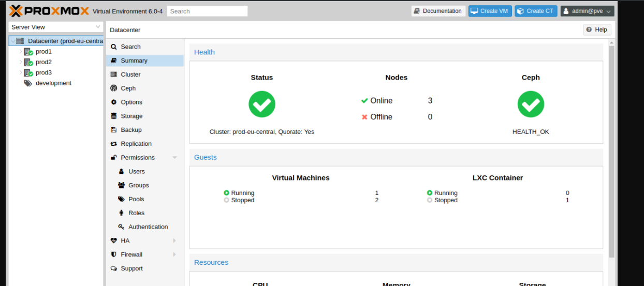Image resolution: width=644 pixels, height=286 pixels.
Task: Click the Permissions unlock icon
Action: [x=114, y=158]
